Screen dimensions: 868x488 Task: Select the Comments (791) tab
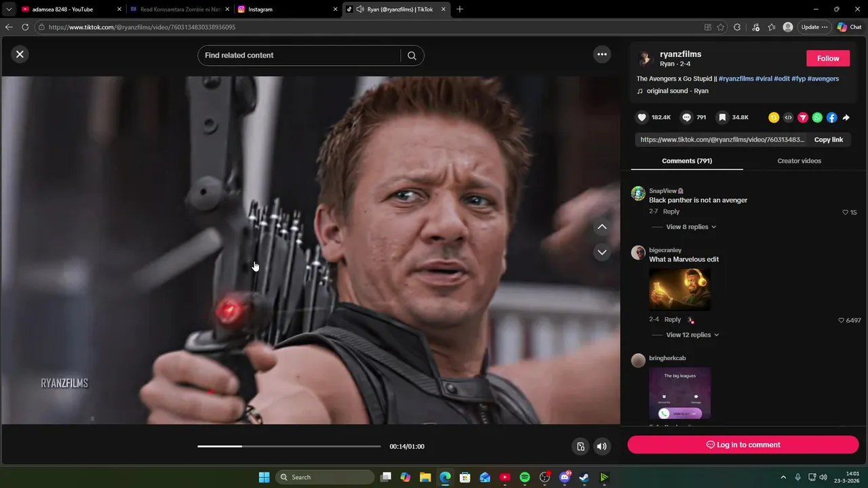687,161
